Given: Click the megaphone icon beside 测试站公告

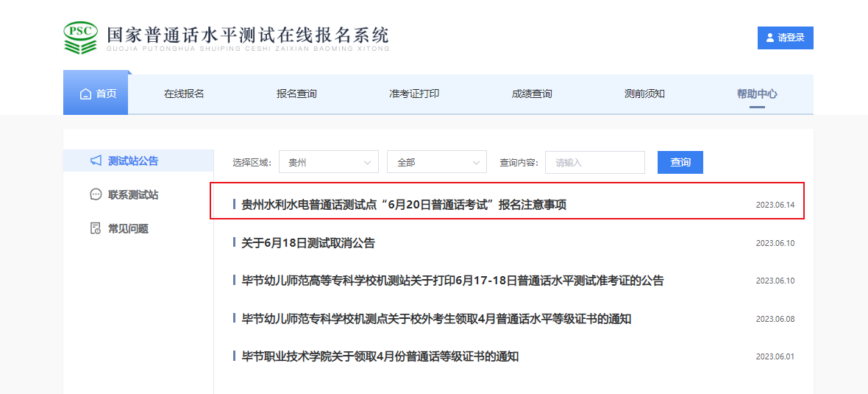Looking at the screenshot, I should point(96,161).
